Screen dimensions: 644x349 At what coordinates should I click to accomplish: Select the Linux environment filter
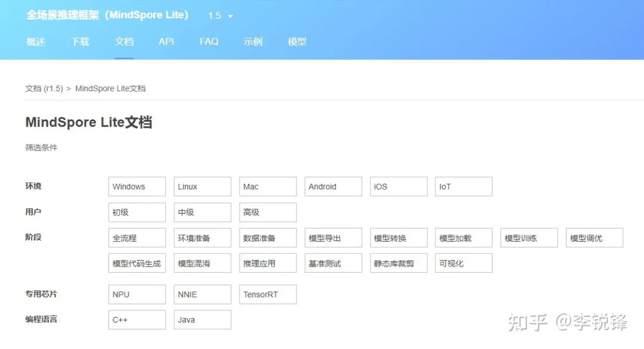click(202, 187)
